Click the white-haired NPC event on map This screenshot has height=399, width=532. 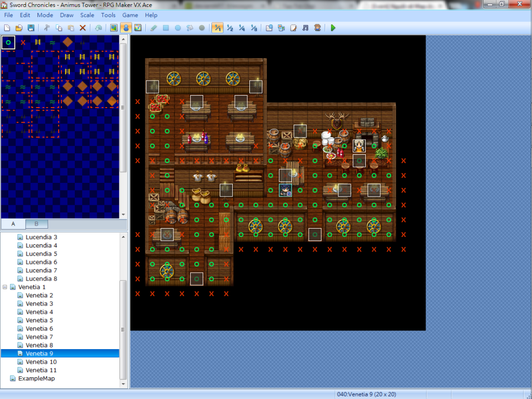coord(359,146)
